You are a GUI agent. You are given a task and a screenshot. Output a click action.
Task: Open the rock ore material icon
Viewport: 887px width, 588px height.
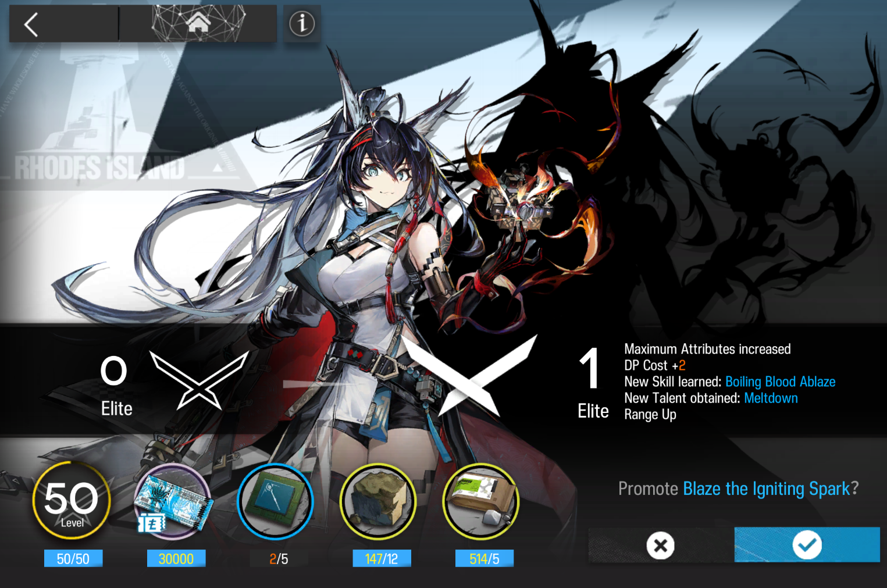click(x=378, y=501)
